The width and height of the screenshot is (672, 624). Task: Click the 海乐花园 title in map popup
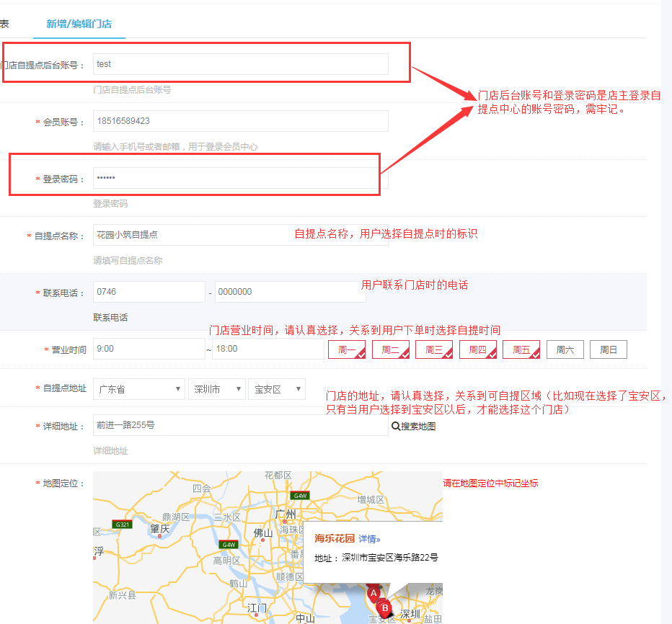click(x=335, y=538)
